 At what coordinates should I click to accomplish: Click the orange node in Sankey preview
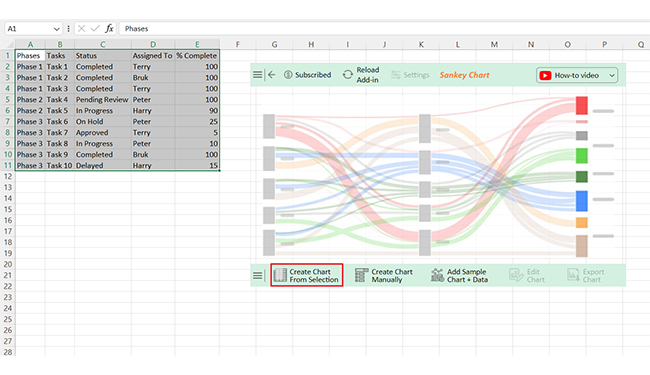coord(582,223)
